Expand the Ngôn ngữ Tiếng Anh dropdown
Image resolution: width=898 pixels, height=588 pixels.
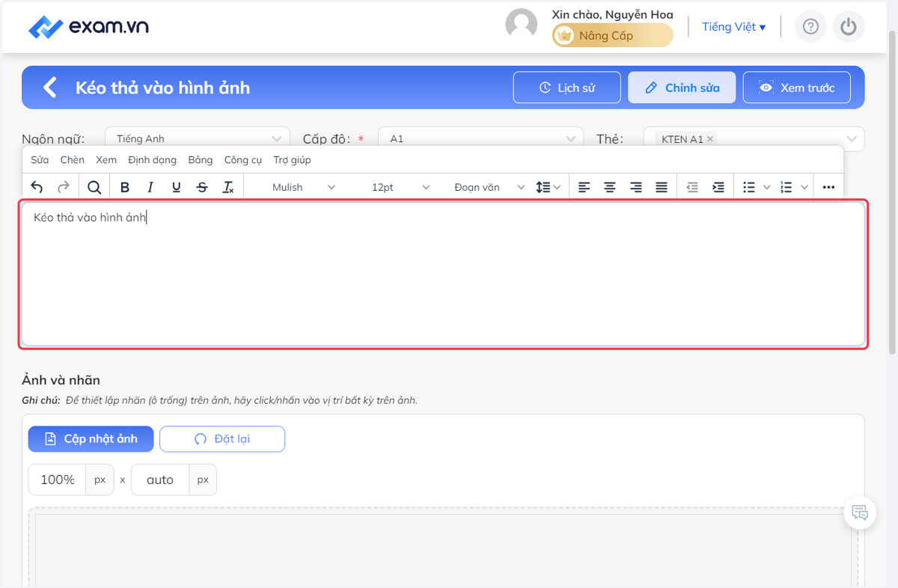[x=198, y=139]
